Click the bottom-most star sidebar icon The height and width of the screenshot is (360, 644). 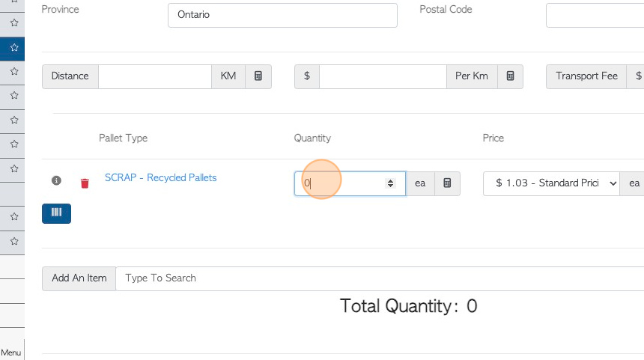point(14,241)
